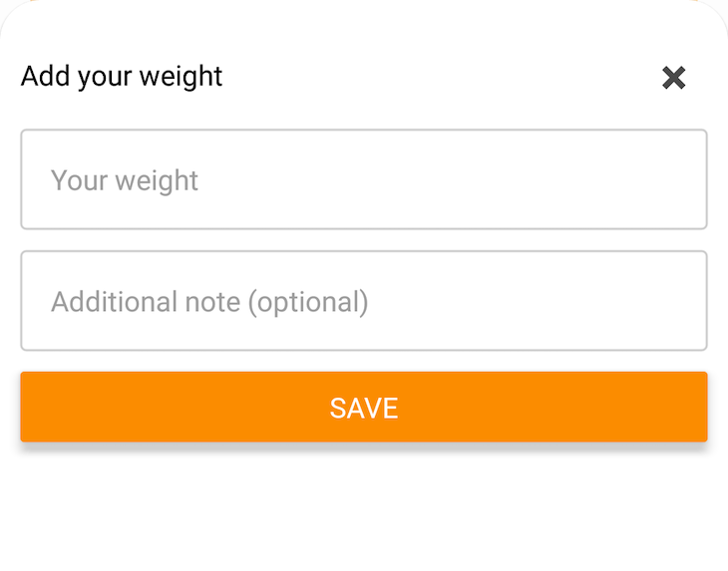Focus the Your weight input field

coord(364,179)
